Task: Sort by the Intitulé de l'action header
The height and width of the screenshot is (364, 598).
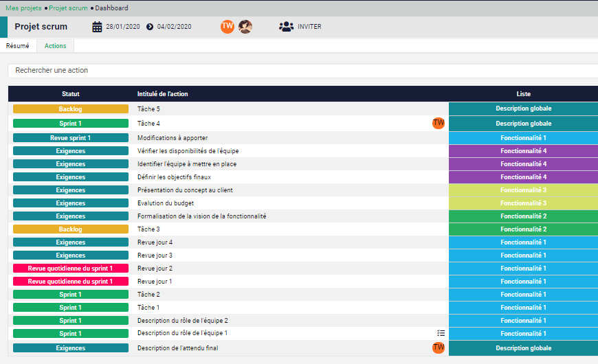Action: (163, 94)
